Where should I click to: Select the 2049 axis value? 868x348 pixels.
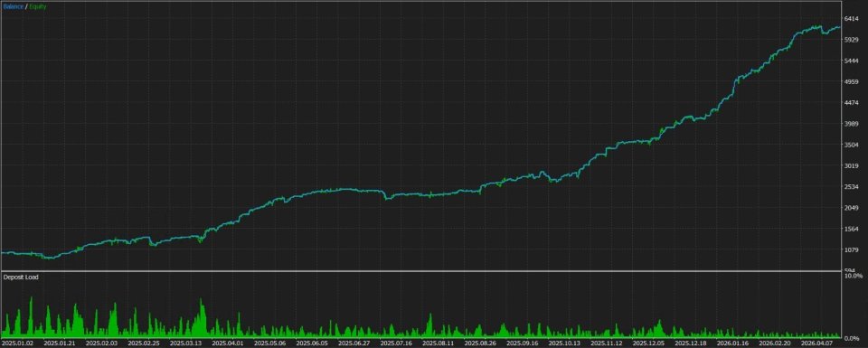(851, 208)
